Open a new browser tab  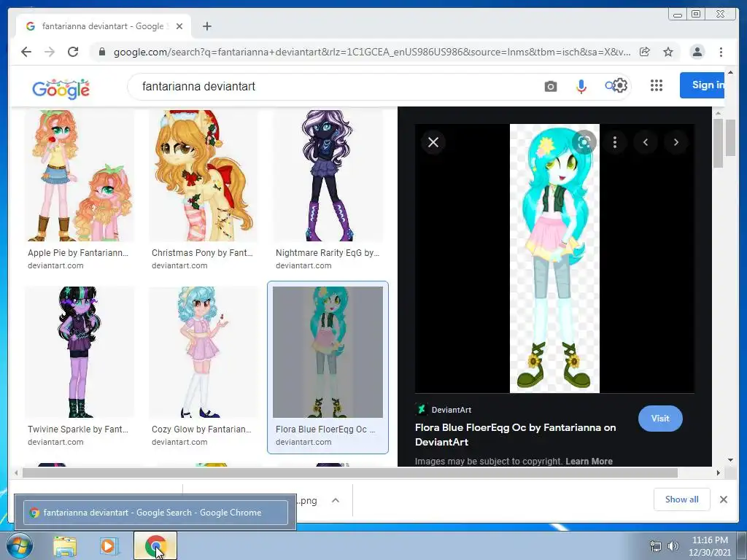(x=206, y=26)
